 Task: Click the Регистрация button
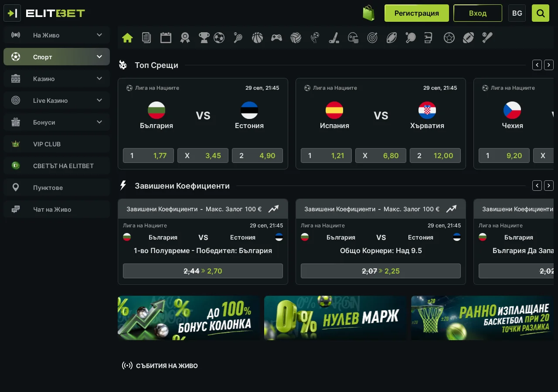[417, 13]
